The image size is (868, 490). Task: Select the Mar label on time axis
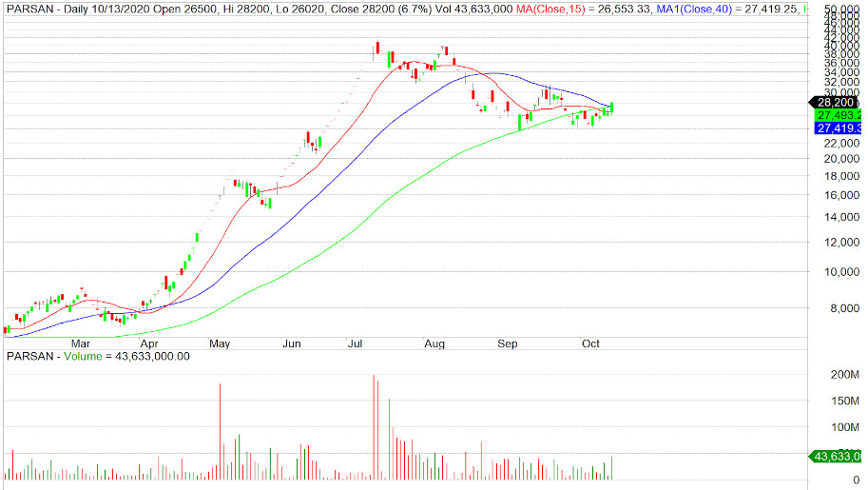tap(81, 343)
